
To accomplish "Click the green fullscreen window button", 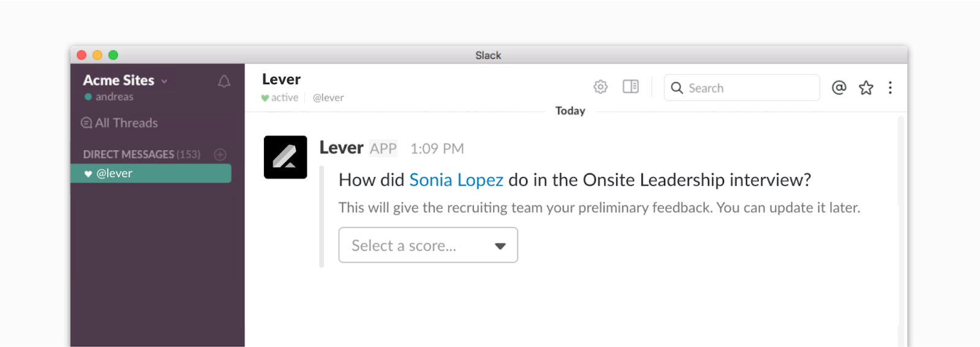I will tap(113, 55).
